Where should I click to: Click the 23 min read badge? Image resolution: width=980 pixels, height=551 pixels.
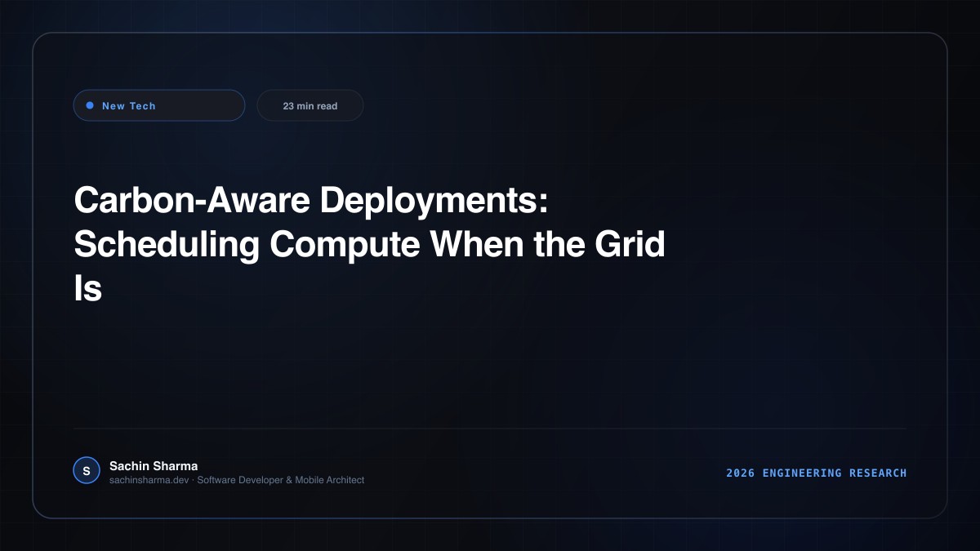(x=310, y=105)
